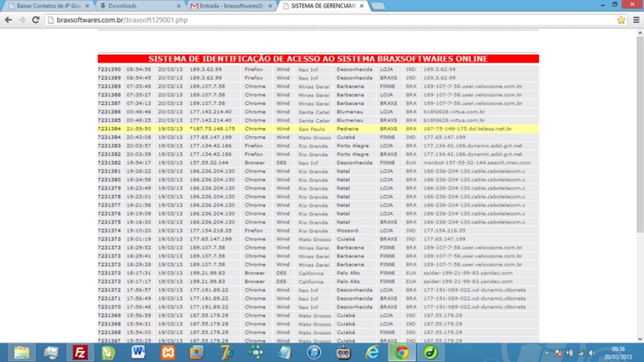This screenshot has width=644, height=362.
Task: Close the SISTEMA DE GERENCIAM tab
Action: [x=361, y=6]
